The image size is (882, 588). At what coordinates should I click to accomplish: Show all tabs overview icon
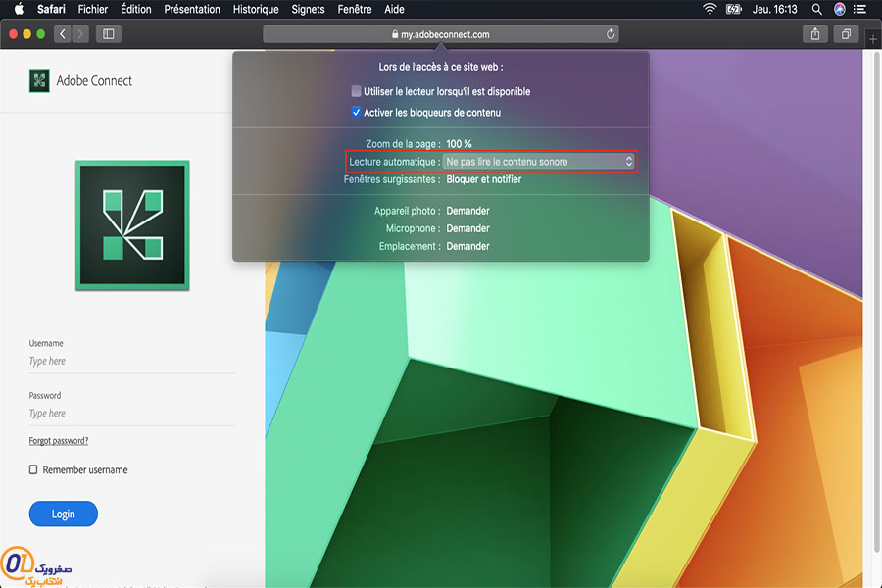click(846, 34)
